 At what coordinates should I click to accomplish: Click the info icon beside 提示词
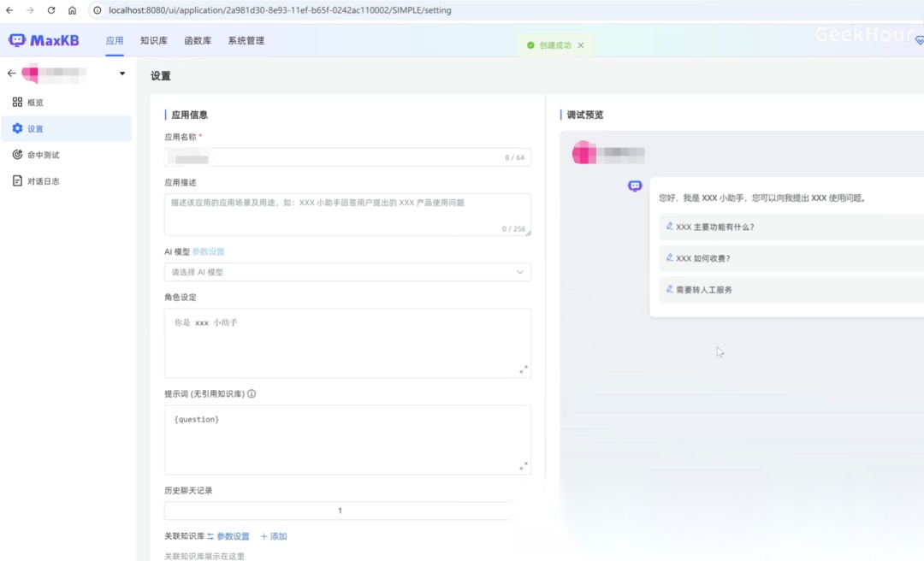(x=252, y=394)
